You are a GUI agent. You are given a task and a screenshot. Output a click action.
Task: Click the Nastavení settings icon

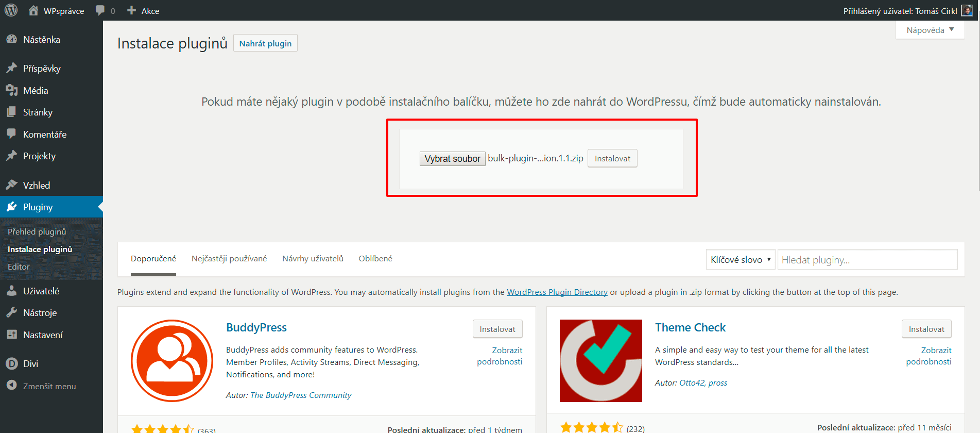(x=11, y=335)
